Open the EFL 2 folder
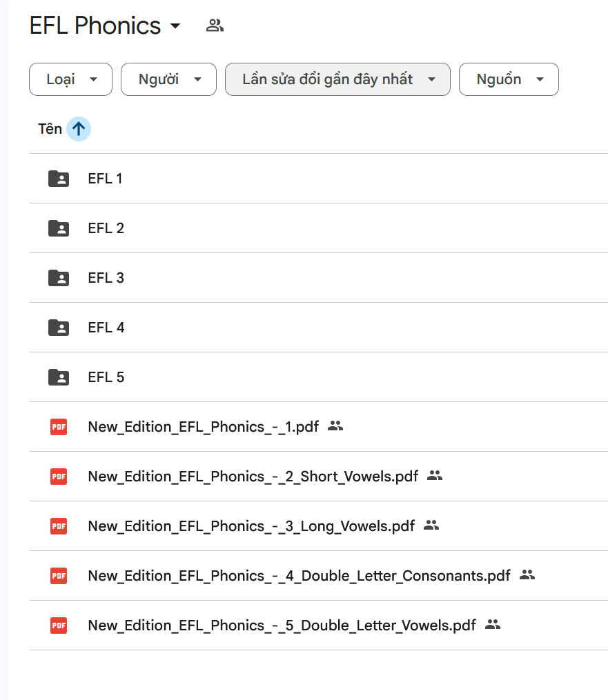The width and height of the screenshot is (608, 700). tap(106, 228)
